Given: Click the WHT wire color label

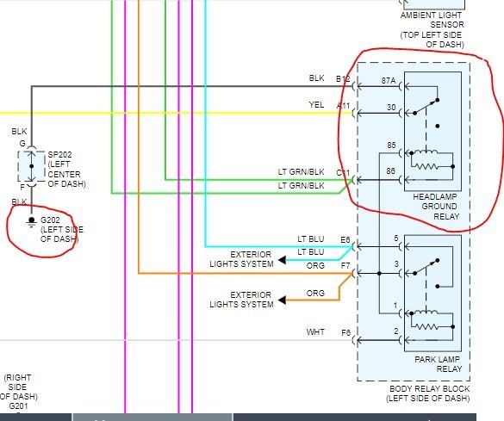Looking at the screenshot, I should 315,332.
